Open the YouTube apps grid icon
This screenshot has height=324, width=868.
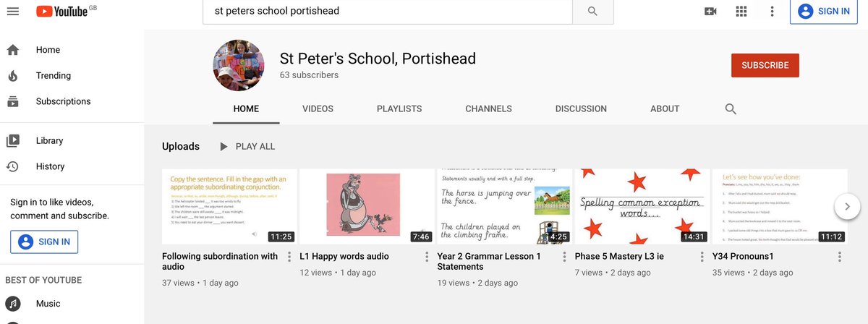[x=741, y=12]
